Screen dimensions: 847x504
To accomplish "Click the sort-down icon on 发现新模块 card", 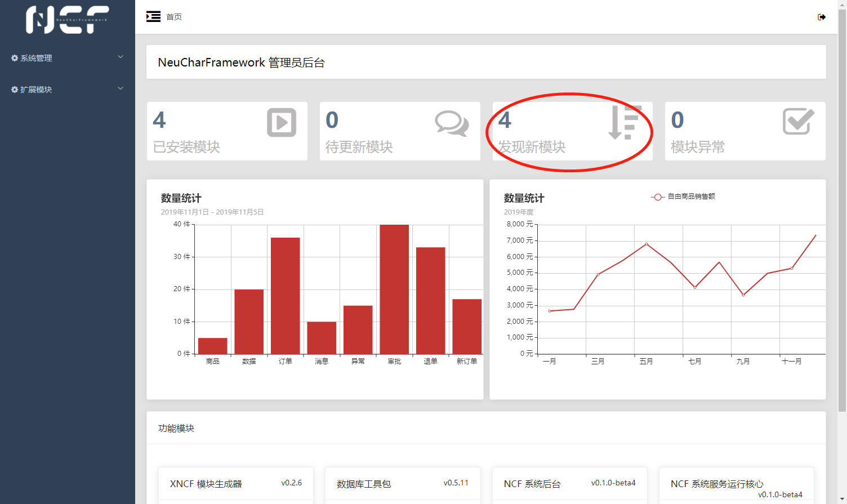I will pyautogui.click(x=625, y=122).
